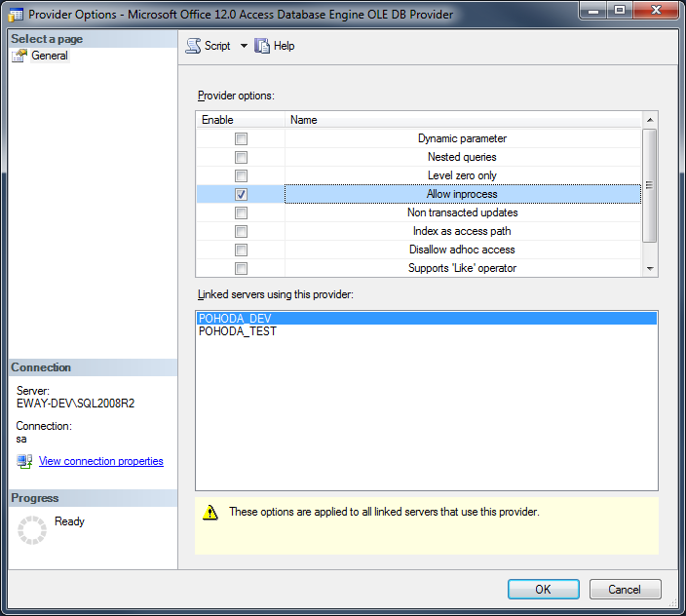Click the Provider options label
Screen dimensions: 686x616
click(x=236, y=96)
